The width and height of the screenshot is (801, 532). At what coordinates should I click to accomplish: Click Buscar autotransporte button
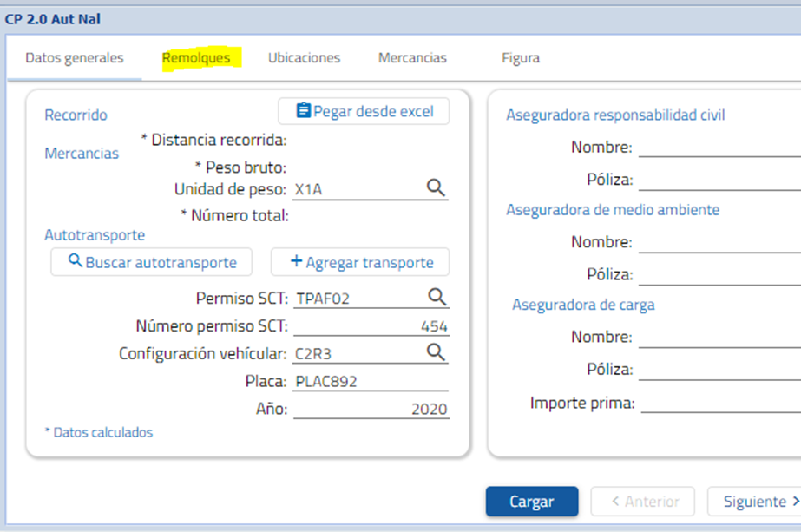click(x=151, y=262)
